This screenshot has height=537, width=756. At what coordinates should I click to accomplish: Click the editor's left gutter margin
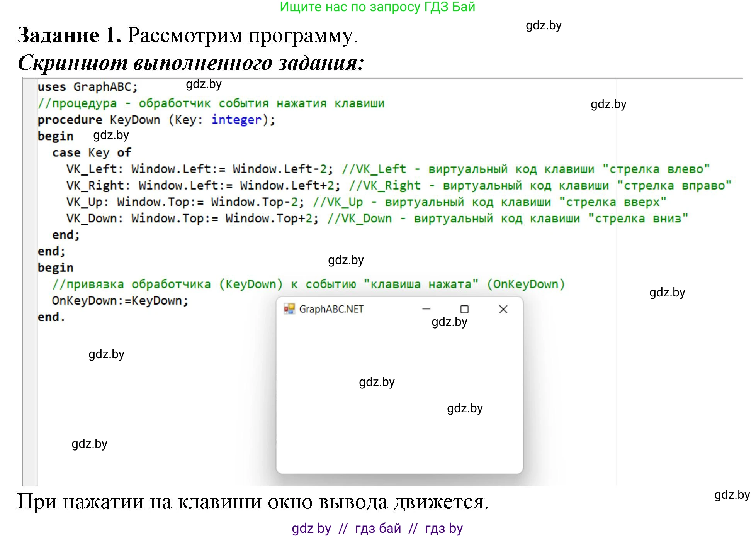pyautogui.click(x=30, y=270)
